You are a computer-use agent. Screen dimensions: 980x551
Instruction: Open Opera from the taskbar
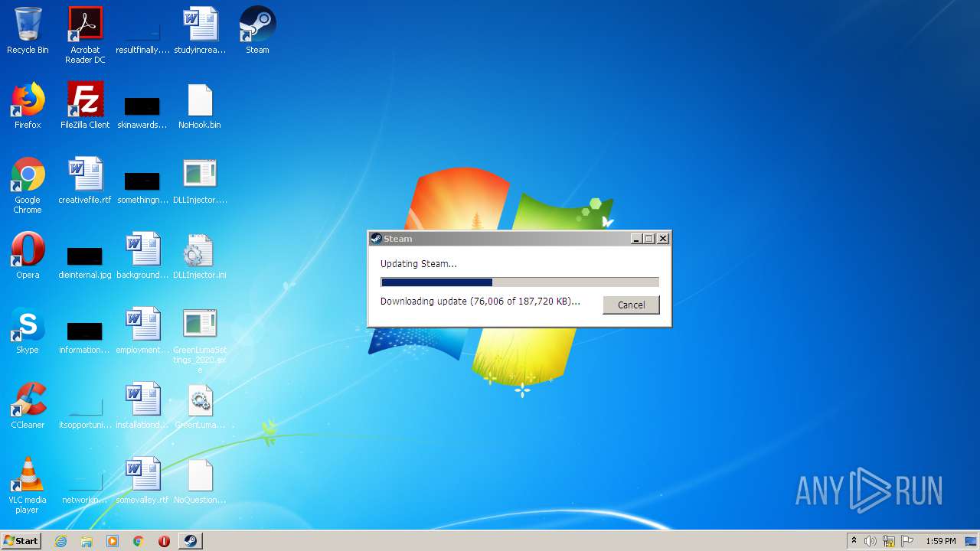point(164,541)
